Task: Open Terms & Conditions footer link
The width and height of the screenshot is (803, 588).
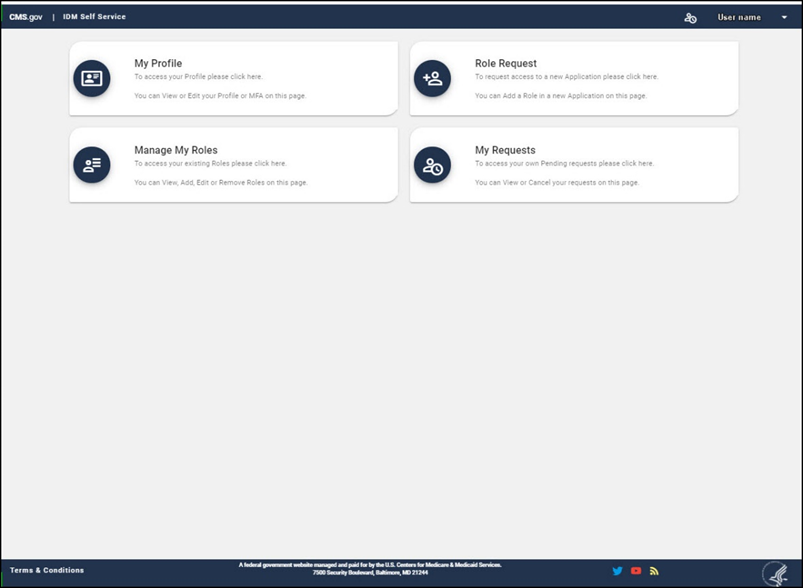Action: coord(47,571)
